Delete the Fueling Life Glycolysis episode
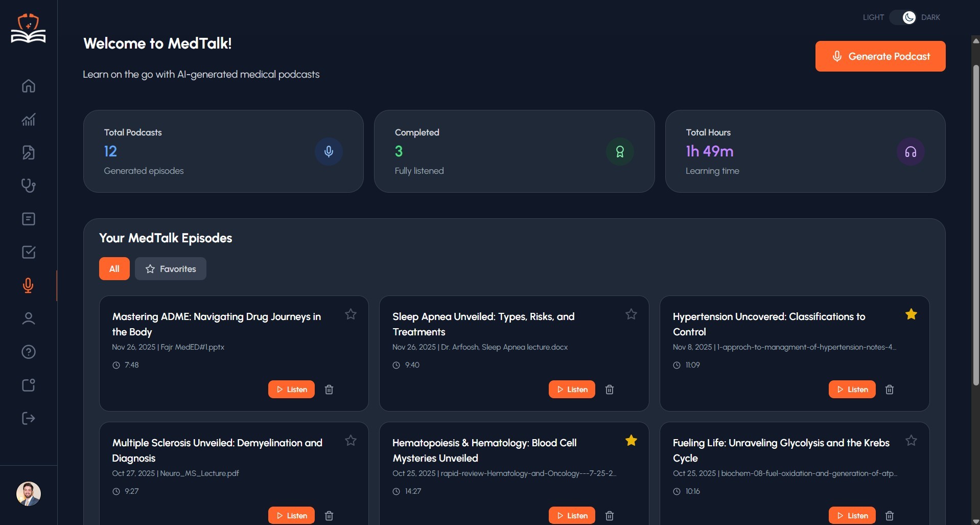The image size is (980, 525). (x=890, y=516)
